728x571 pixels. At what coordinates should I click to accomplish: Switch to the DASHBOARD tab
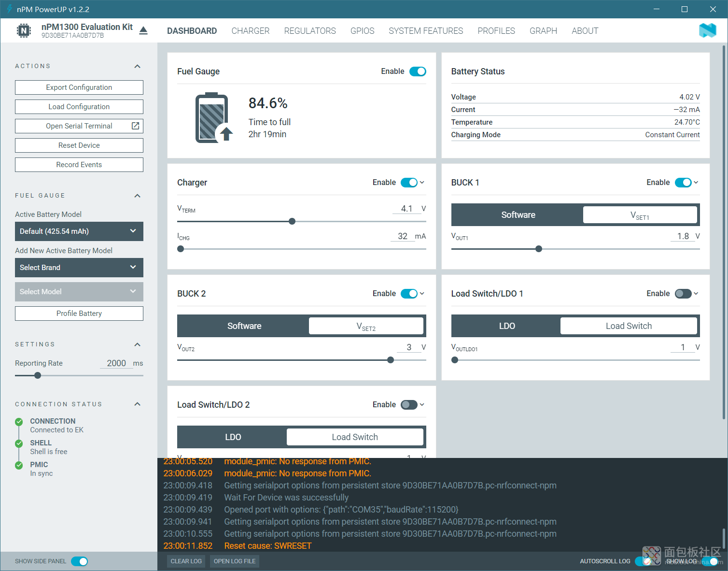click(x=192, y=31)
